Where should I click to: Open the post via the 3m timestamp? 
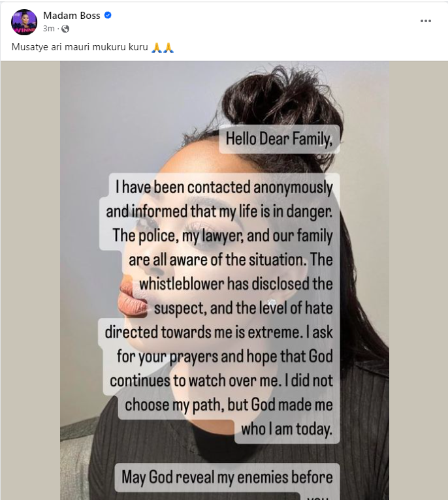[49, 29]
